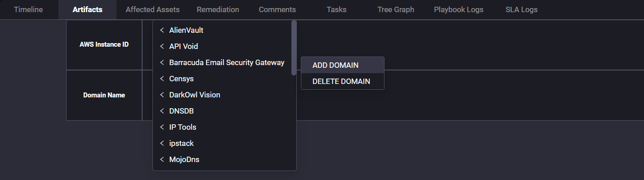Show the Playbook Logs tab

coord(459,9)
